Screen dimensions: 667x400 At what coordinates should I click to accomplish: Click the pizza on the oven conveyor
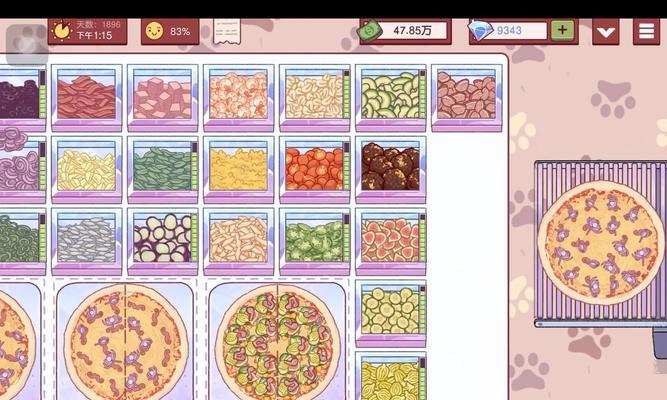[x=601, y=245]
